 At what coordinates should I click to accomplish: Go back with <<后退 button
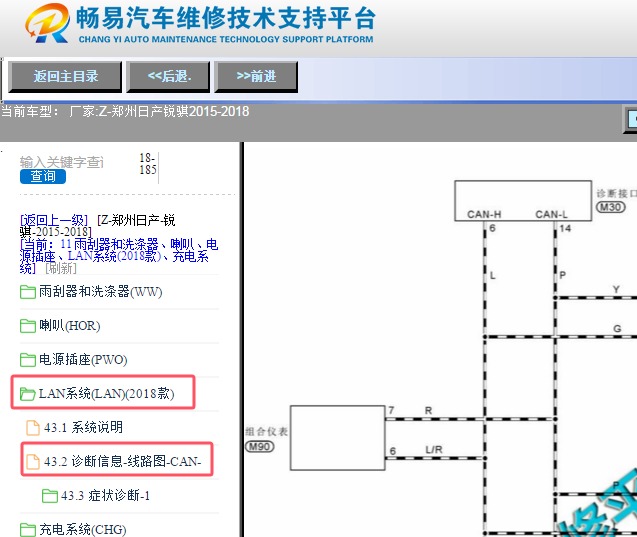(x=169, y=76)
